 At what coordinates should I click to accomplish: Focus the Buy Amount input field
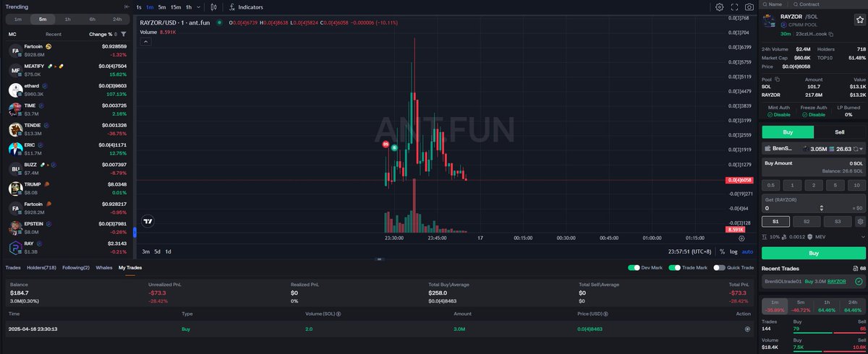(814, 166)
